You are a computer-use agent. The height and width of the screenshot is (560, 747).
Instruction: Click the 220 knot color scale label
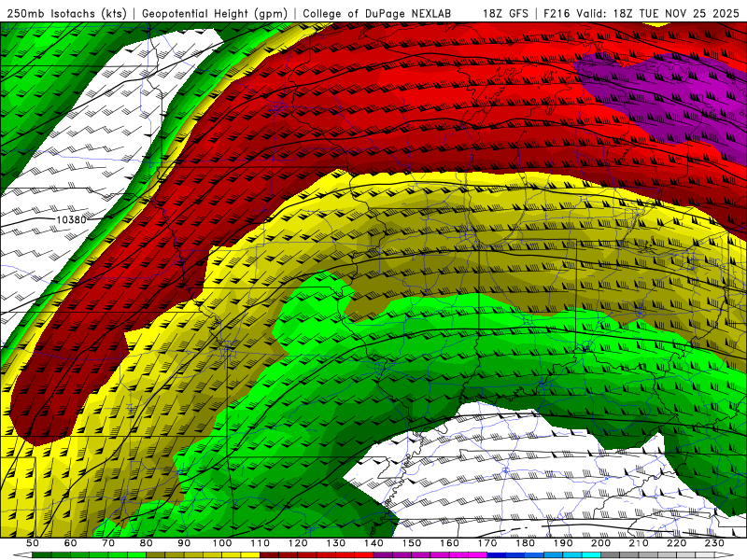click(676, 543)
